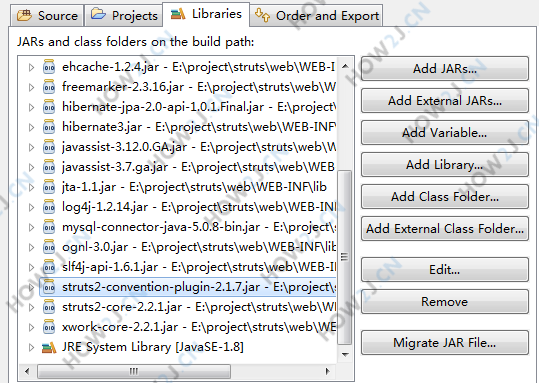Image resolution: width=539 pixels, height=383 pixels.
Task: Click the horizontal scrollbar right arrow
Action: [328, 371]
